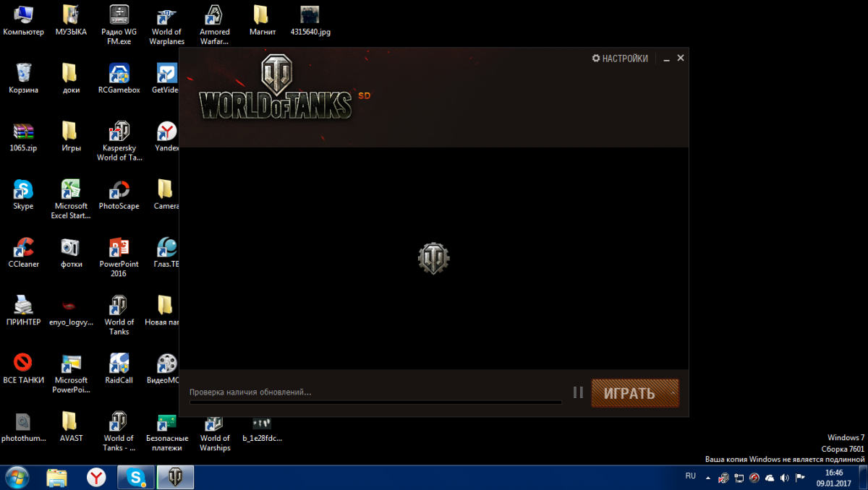Select Camera folder on desktop

pyautogui.click(x=166, y=194)
